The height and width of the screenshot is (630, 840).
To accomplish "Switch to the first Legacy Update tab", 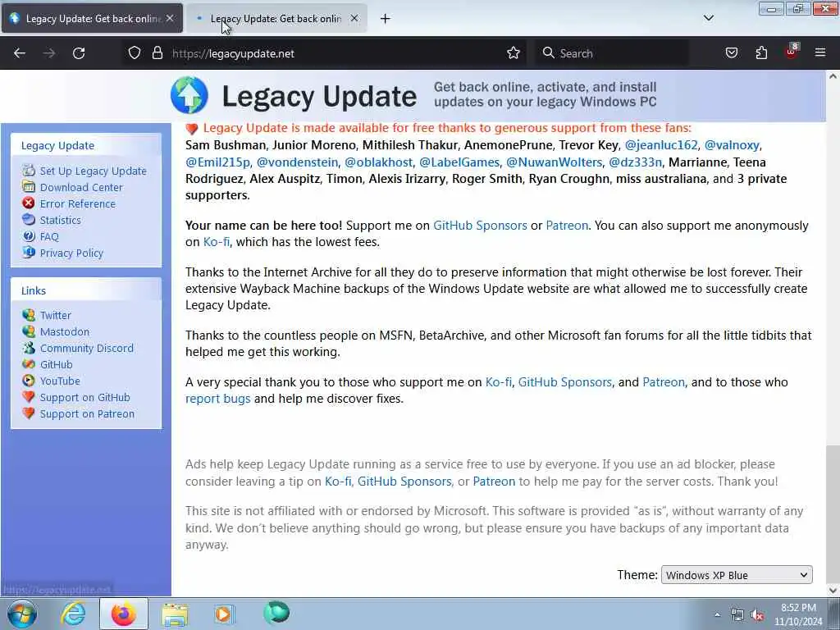I will point(92,18).
